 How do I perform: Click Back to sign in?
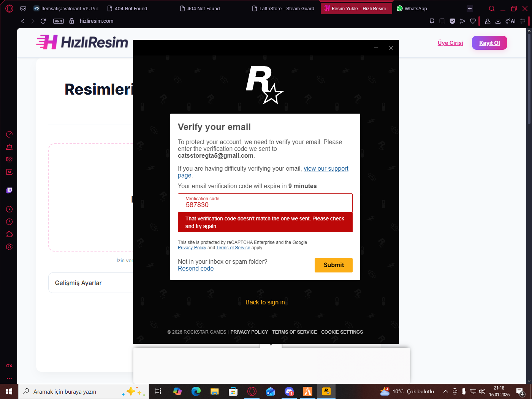[x=265, y=302]
